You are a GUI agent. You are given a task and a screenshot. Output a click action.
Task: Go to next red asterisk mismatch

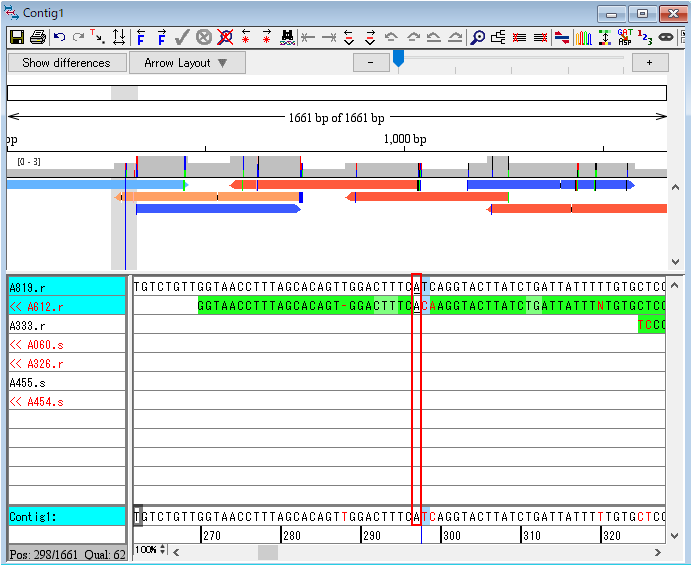tap(267, 37)
